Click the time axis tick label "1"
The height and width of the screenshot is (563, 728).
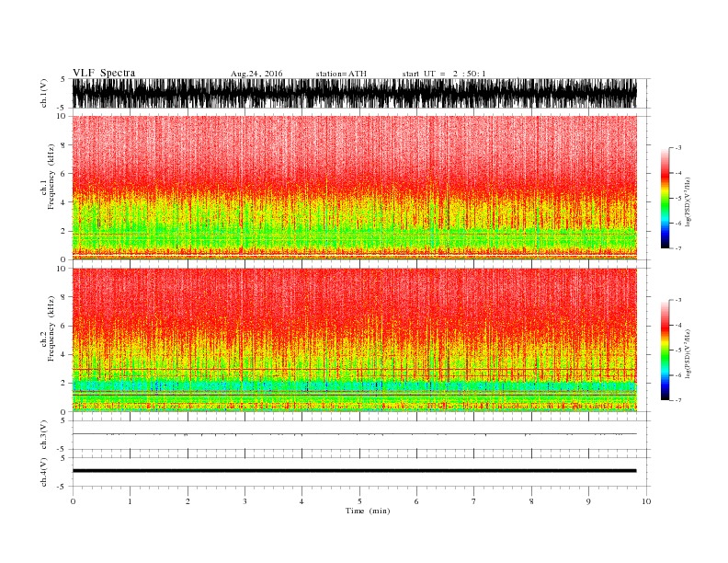click(130, 501)
